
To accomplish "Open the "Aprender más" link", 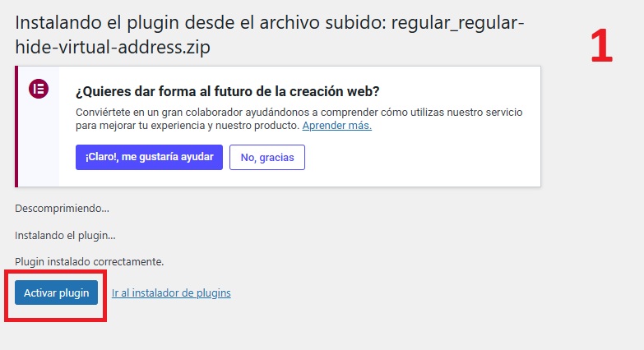I will pos(337,126).
